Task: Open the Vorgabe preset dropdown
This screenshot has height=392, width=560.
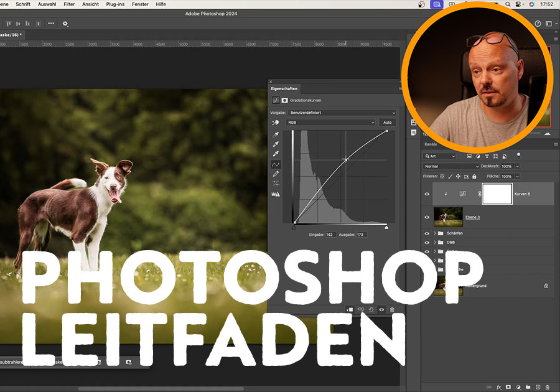Action: [x=341, y=113]
